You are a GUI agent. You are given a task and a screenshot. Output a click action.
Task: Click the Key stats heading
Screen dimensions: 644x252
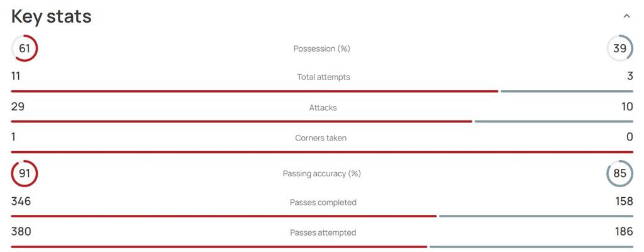[52, 16]
